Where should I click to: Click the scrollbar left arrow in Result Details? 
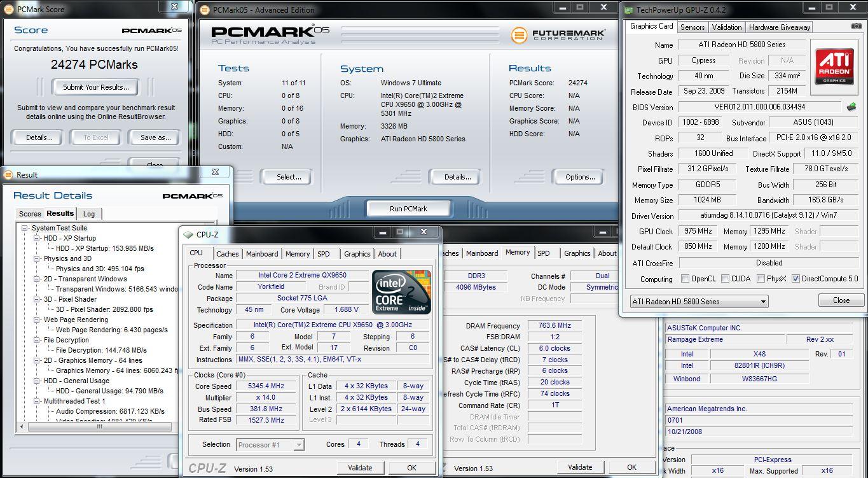(x=21, y=426)
